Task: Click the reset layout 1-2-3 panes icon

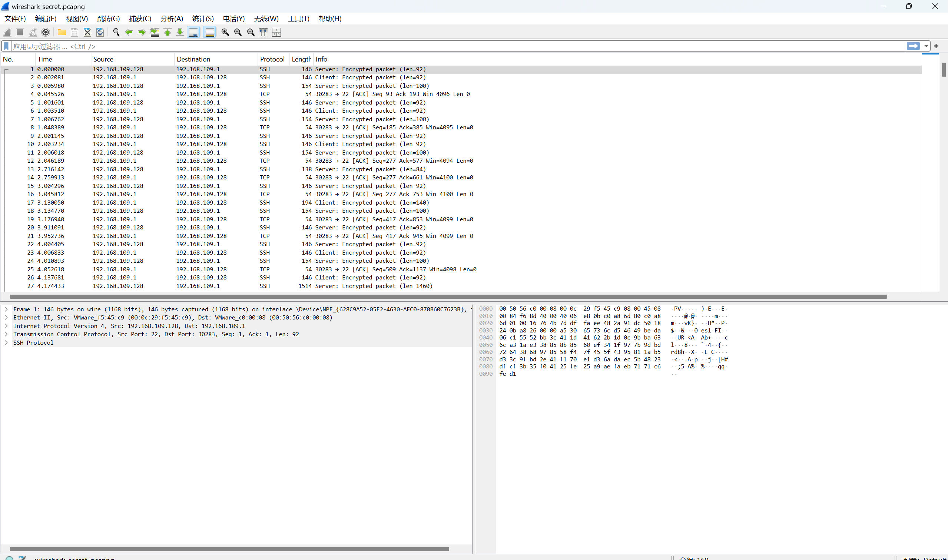Action: point(276,33)
